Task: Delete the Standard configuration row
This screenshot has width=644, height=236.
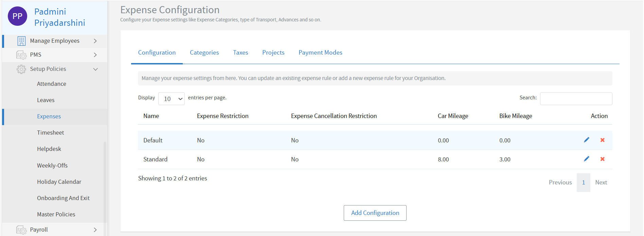Action: tap(602, 159)
